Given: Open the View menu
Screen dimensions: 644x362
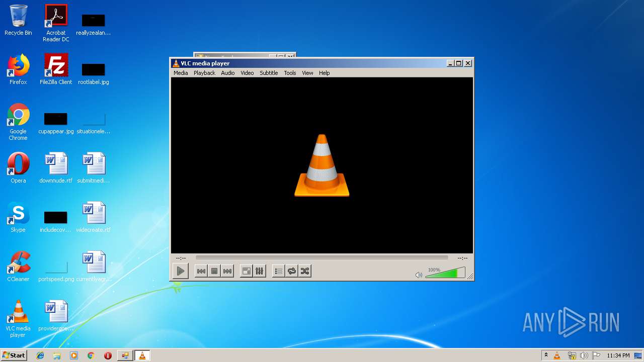Looking at the screenshot, I should tap(307, 73).
